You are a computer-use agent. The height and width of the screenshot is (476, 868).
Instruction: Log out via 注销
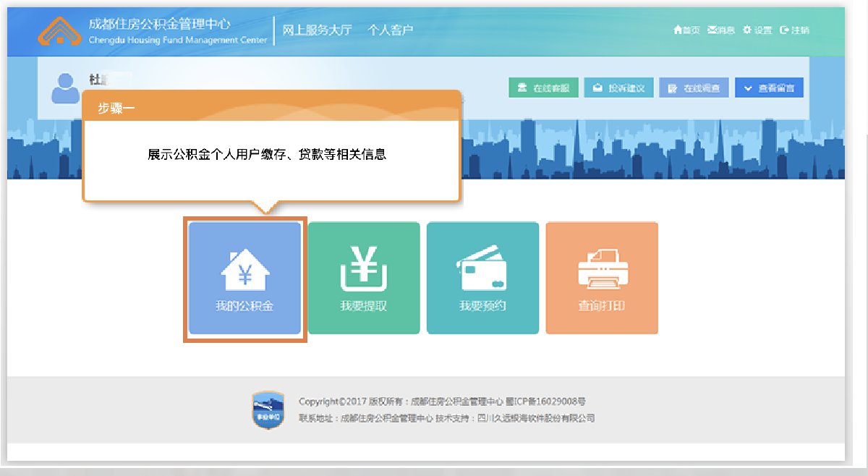tap(795, 30)
